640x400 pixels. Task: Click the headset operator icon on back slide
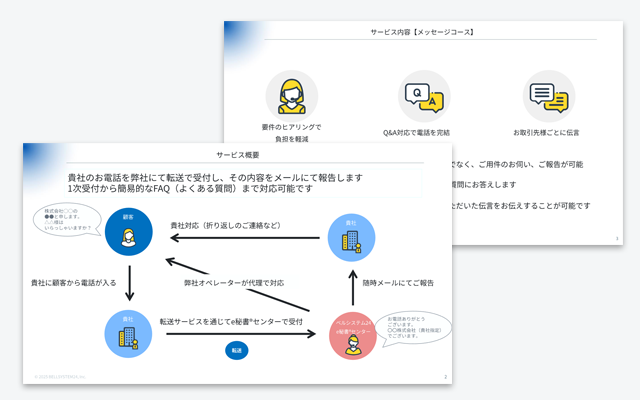(291, 96)
